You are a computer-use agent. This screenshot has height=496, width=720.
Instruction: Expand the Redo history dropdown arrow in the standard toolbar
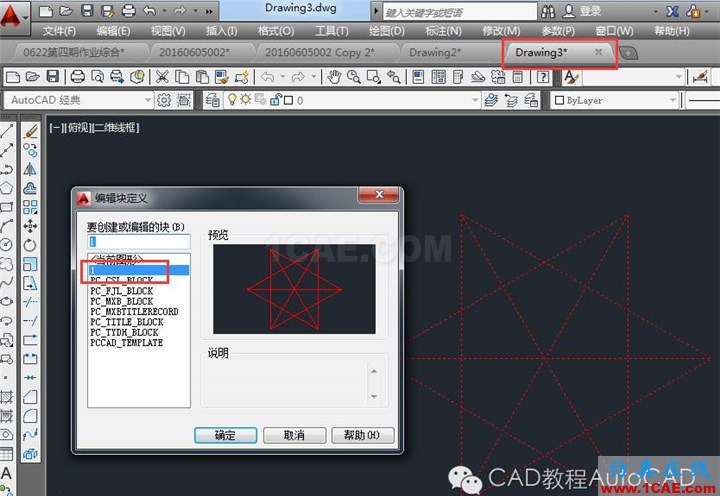[314, 77]
